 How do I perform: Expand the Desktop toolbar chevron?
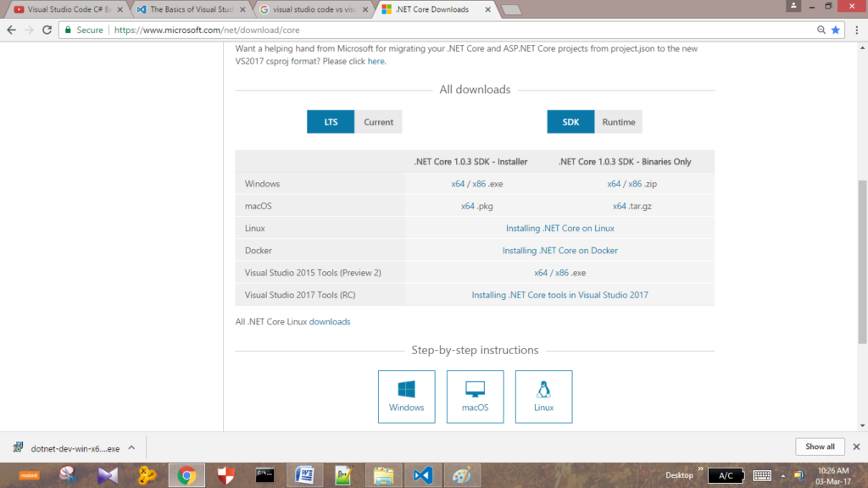point(700,469)
